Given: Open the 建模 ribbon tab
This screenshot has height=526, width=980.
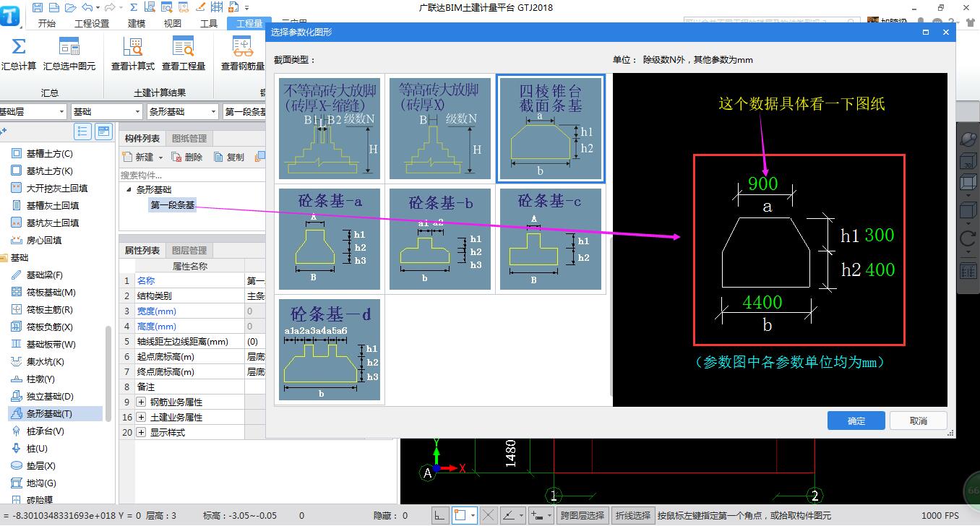Looking at the screenshot, I should pyautogui.click(x=137, y=23).
